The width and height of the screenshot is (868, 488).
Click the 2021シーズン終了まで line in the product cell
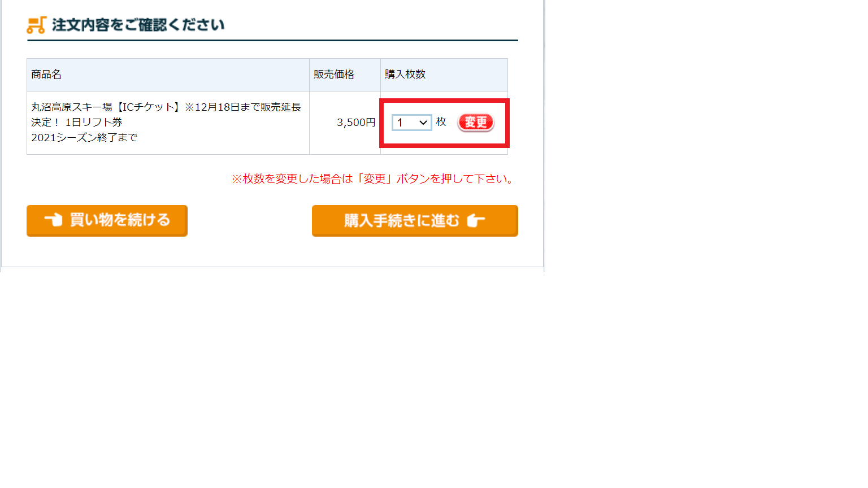(84, 138)
